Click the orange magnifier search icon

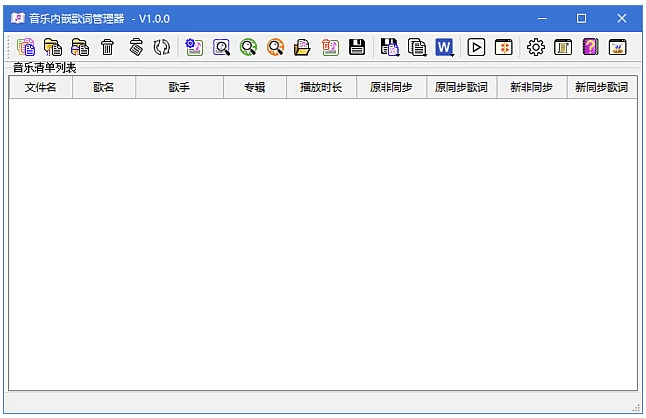tap(275, 47)
